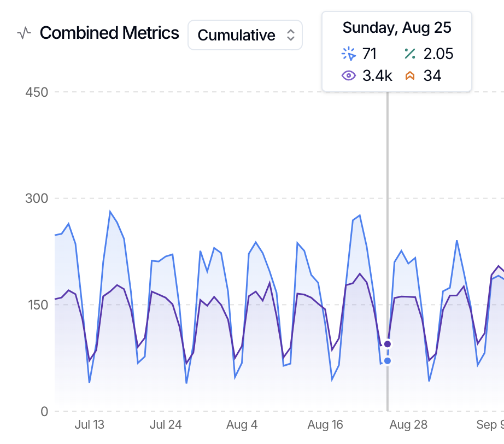Click the blue data point marker on chart
Screen dimensions: 504x444
point(388,361)
